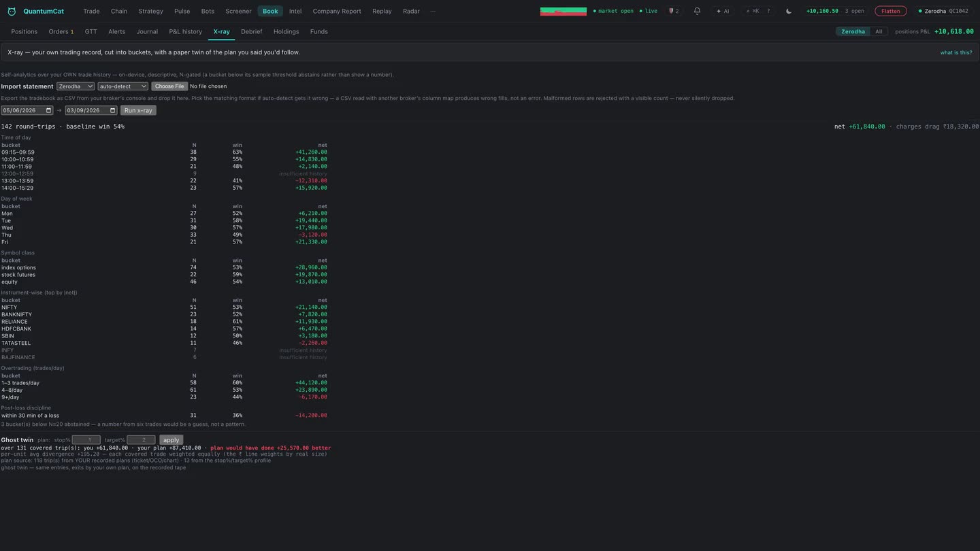Switch to the Alerts tab
980x551 pixels.
tap(116, 32)
